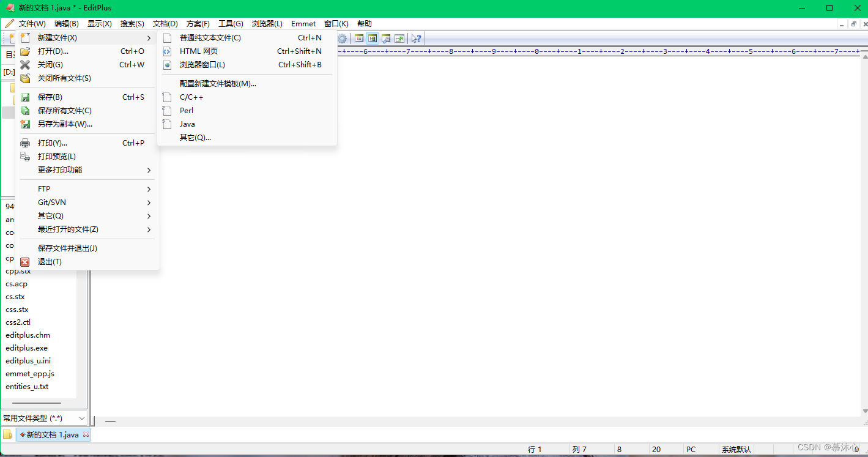Viewport: 868px width, 457px height.
Task: Click the Perl template file icon
Action: pyautogui.click(x=167, y=111)
